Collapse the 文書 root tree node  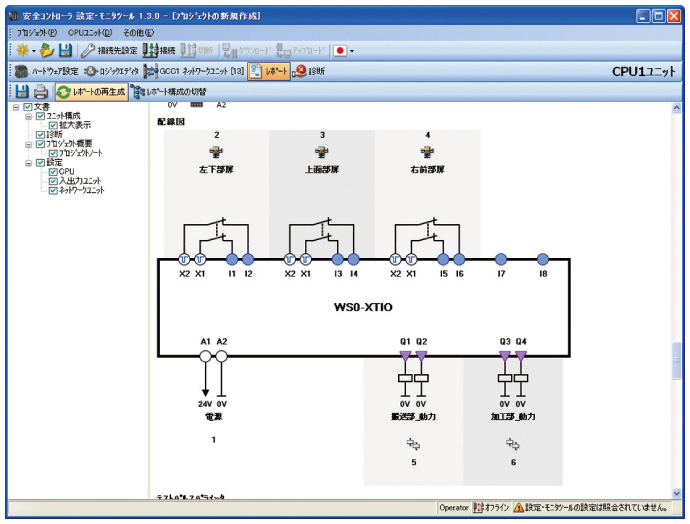coord(16,107)
